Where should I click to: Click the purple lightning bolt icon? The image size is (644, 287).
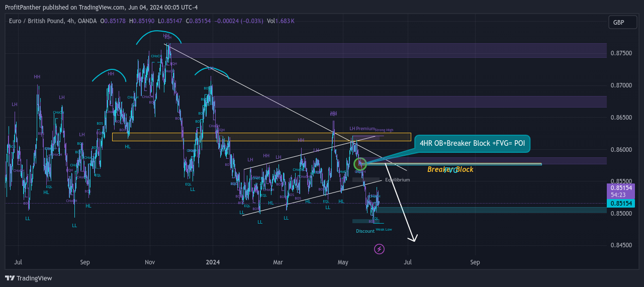point(380,249)
